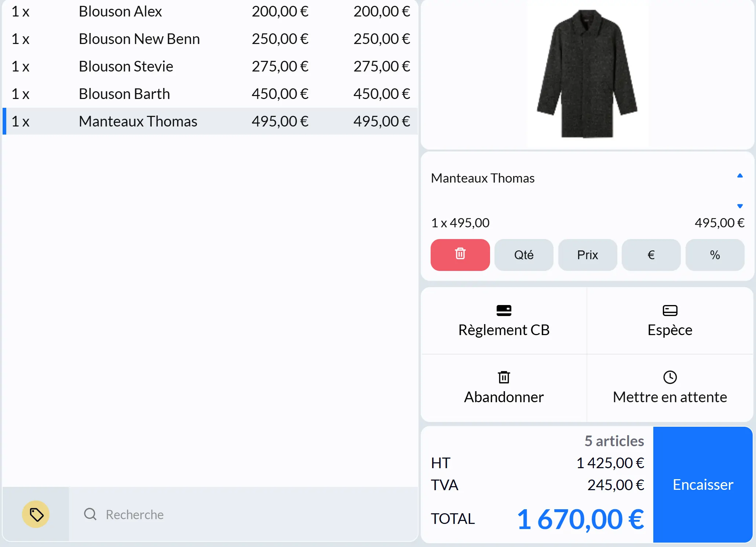The width and height of the screenshot is (756, 547).
Task: Click the 250,00 € unit price of Blouson New Benn
Action: click(x=280, y=39)
